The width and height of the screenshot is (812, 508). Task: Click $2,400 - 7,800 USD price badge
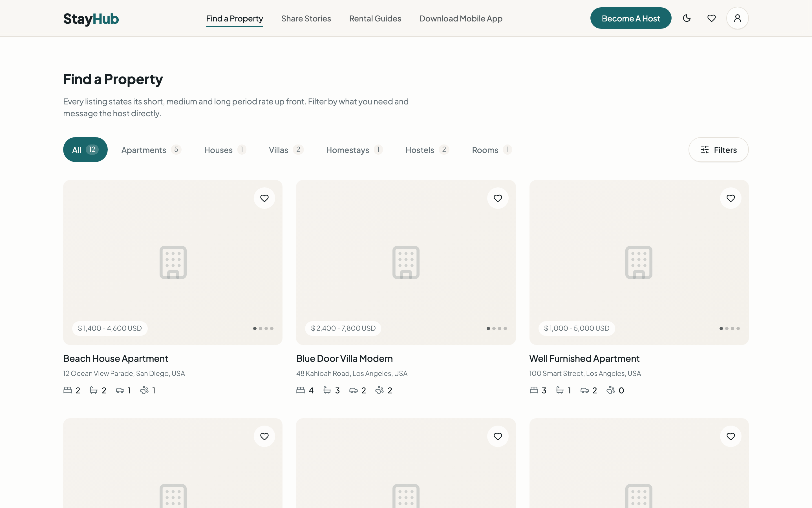click(x=343, y=328)
